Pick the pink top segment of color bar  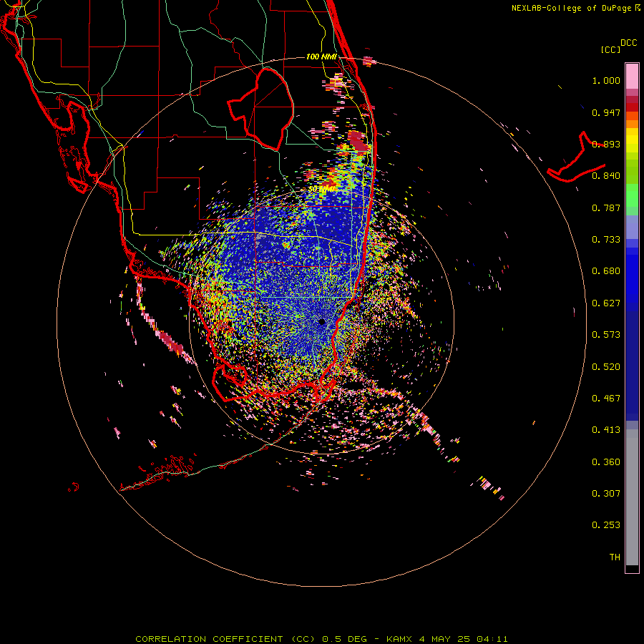coord(632,77)
